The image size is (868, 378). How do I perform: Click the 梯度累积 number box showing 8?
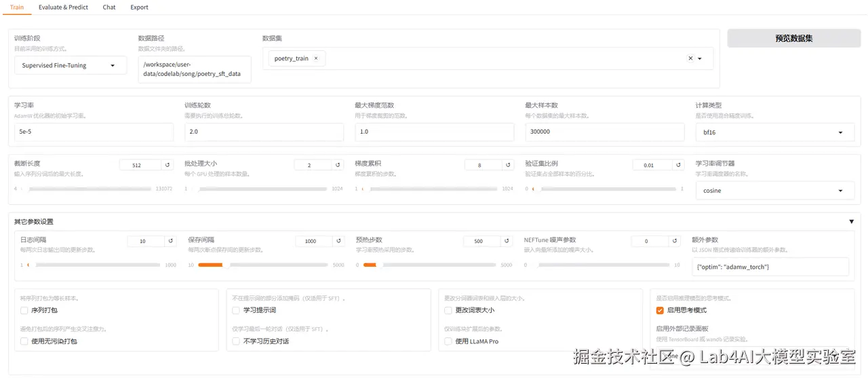pyautogui.click(x=483, y=165)
